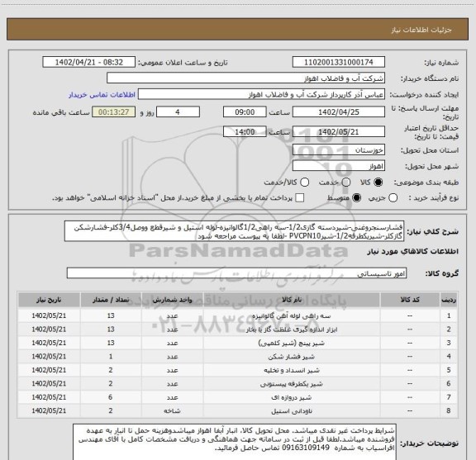This screenshot has height=460, width=476.
Task: Select row شیر فشار شکن
Action: click(238, 356)
